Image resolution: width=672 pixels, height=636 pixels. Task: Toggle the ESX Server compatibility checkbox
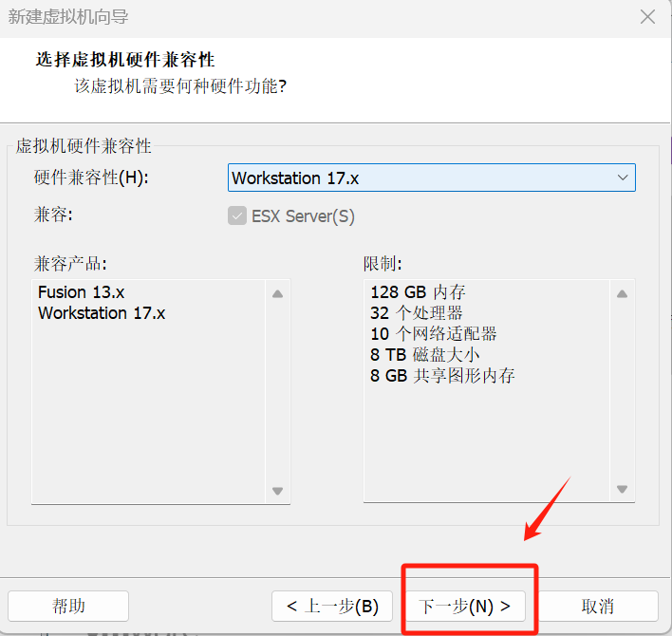236,215
